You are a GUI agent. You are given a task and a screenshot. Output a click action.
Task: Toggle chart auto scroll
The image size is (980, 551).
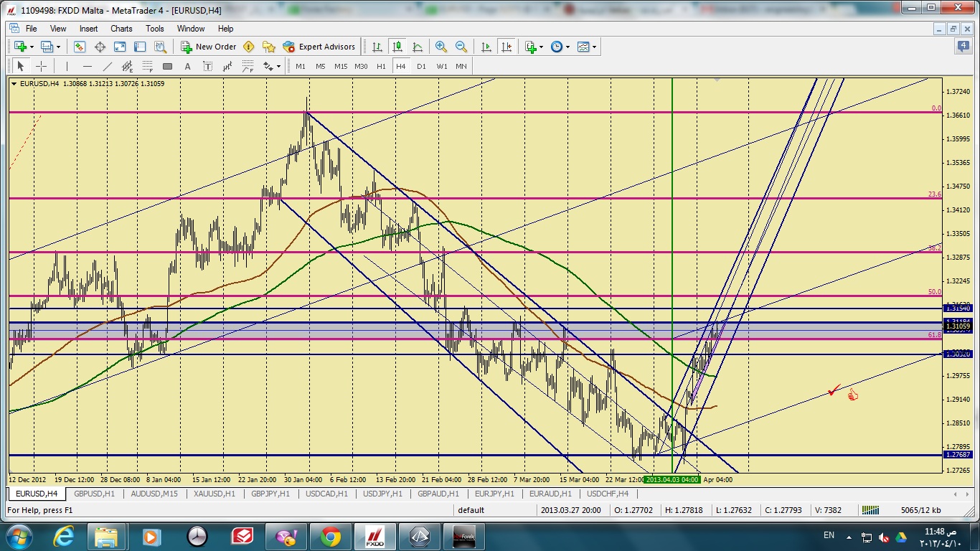click(486, 47)
